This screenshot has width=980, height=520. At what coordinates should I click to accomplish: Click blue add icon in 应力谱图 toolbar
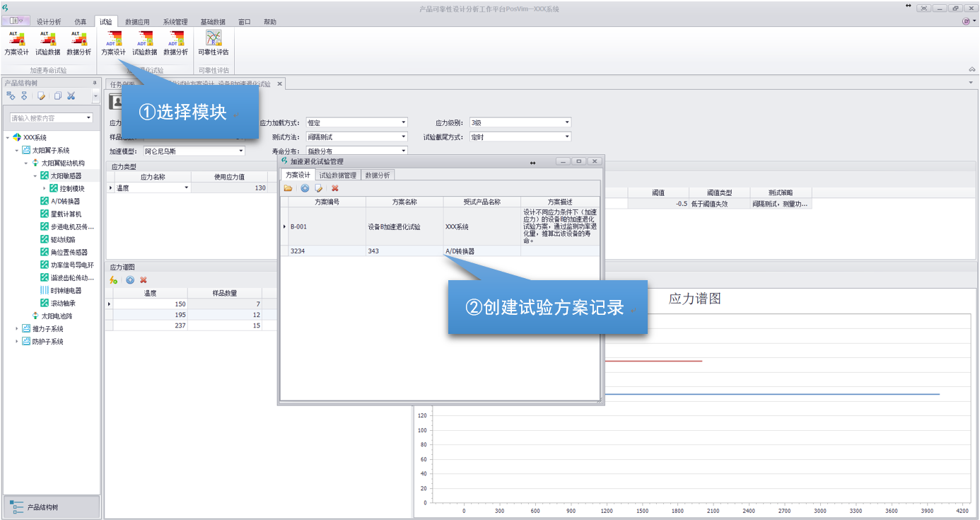[130, 280]
